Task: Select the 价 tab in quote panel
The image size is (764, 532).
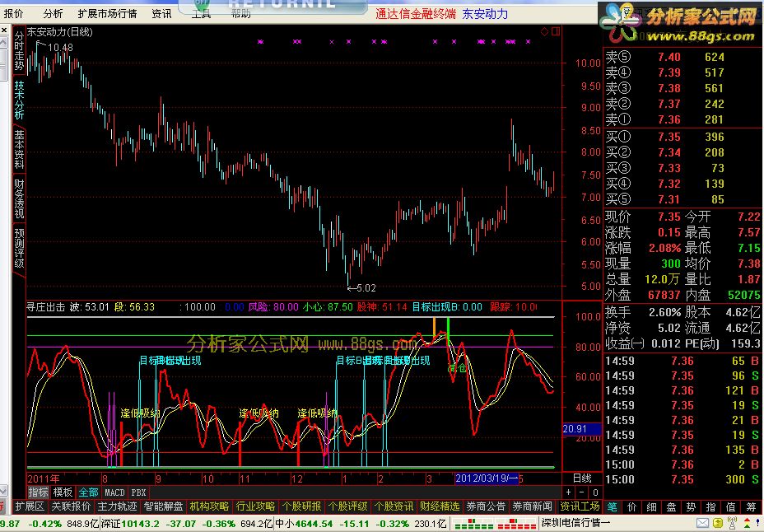Action: coord(632,506)
